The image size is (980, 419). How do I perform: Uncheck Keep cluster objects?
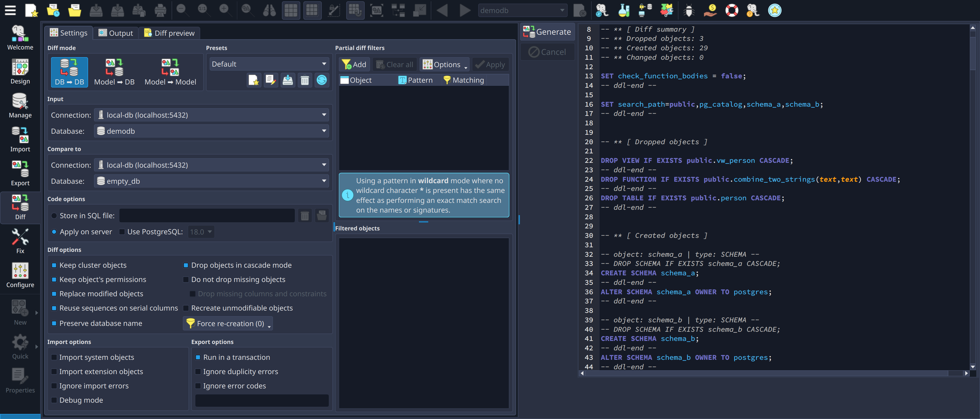[54, 265]
